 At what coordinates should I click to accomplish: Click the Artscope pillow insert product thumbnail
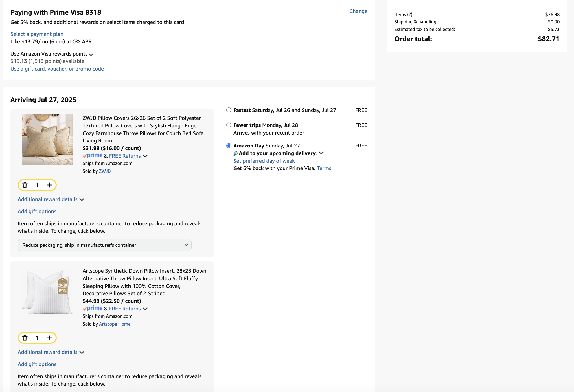pyautogui.click(x=47, y=292)
